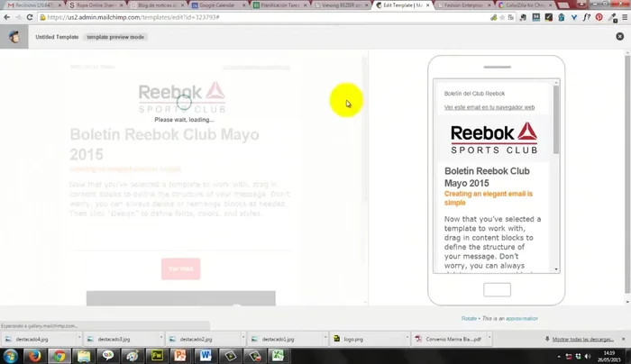
Task: Open the Pinterest extension icon
Action: 599,17
